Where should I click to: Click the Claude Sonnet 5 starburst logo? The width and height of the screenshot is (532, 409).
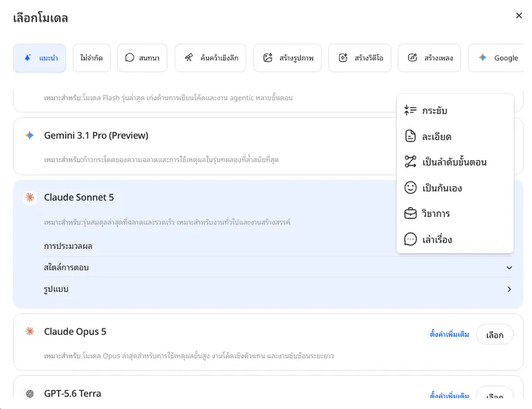point(30,197)
